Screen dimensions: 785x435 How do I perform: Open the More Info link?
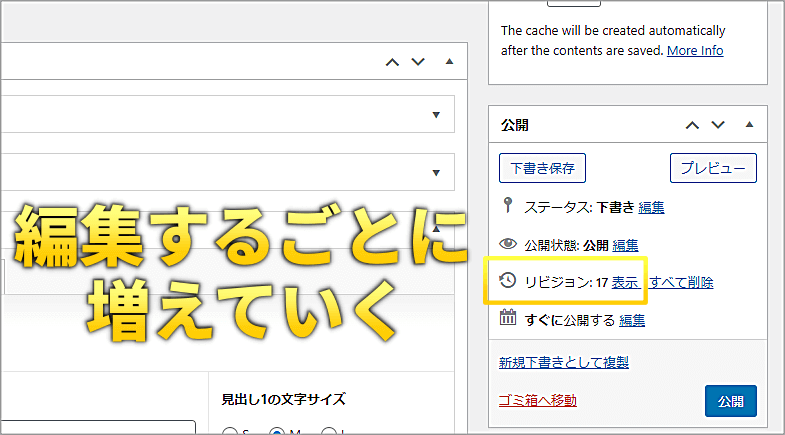tap(695, 51)
